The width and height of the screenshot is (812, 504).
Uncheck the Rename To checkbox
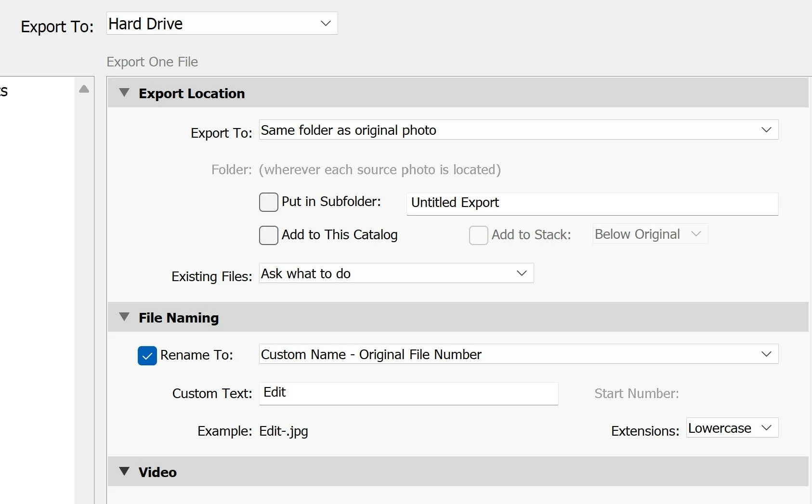147,356
